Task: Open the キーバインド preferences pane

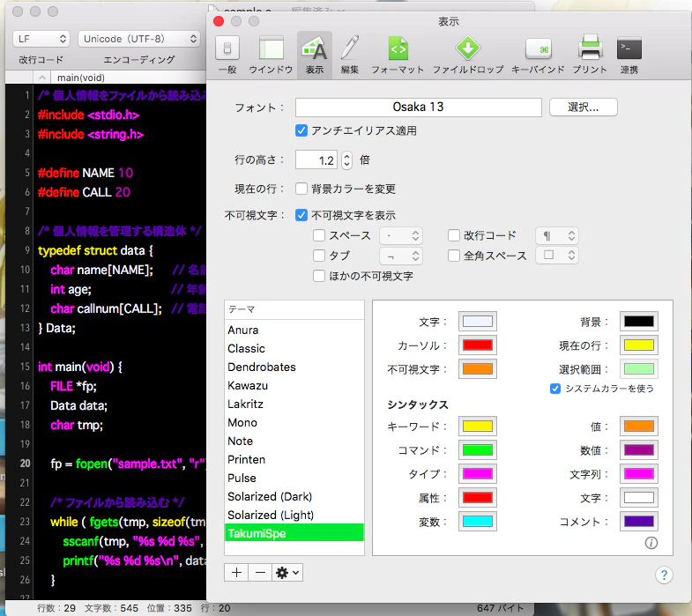Action: (538, 55)
